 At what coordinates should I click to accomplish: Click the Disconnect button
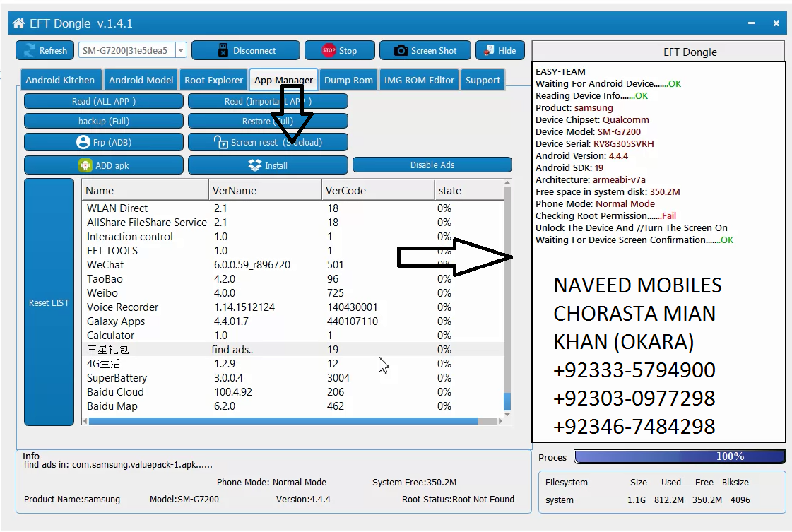(245, 51)
